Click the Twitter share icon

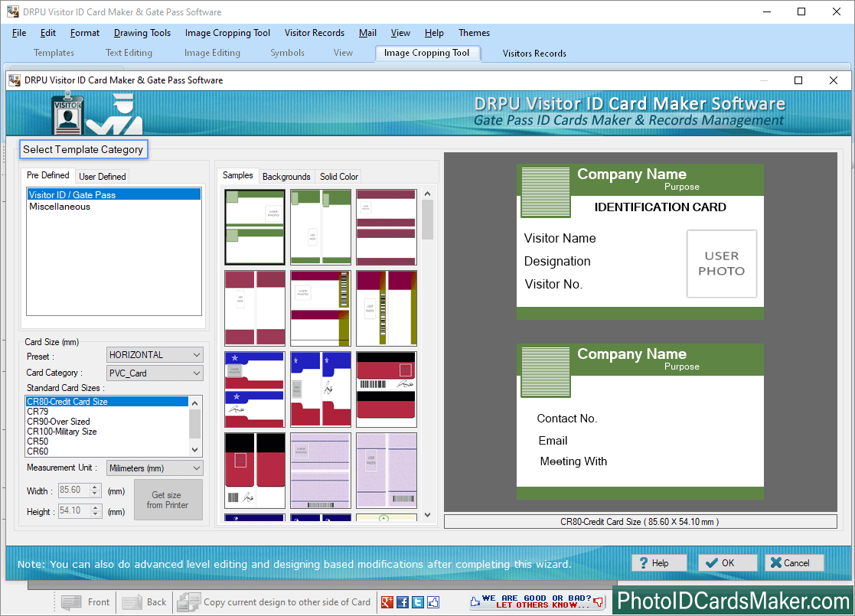coord(418,602)
